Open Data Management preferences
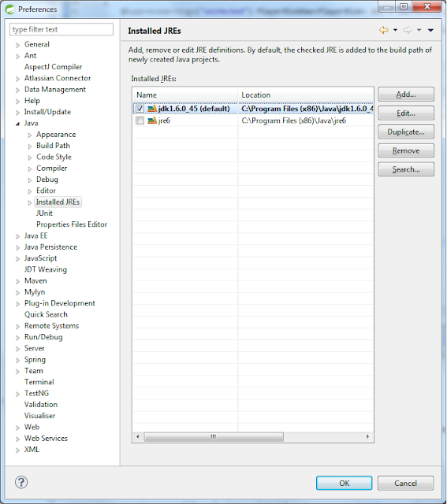This screenshot has width=447, height=504. pos(55,89)
